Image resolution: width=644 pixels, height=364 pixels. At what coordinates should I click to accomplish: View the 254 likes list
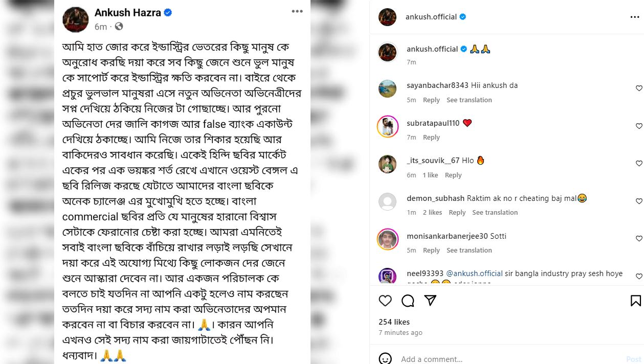tap(394, 322)
